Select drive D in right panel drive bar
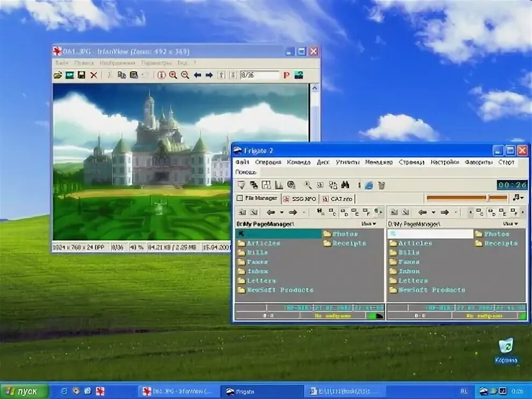The width and height of the screenshot is (532, 399). click(492, 212)
